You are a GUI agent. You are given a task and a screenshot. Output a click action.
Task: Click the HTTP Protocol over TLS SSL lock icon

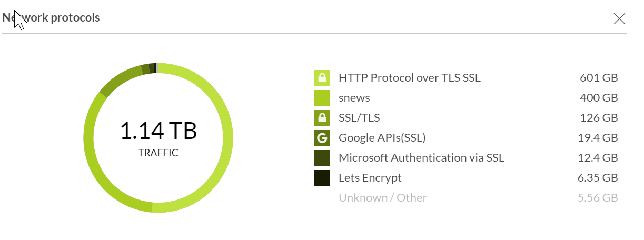pyautogui.click(x=322, y=78)
